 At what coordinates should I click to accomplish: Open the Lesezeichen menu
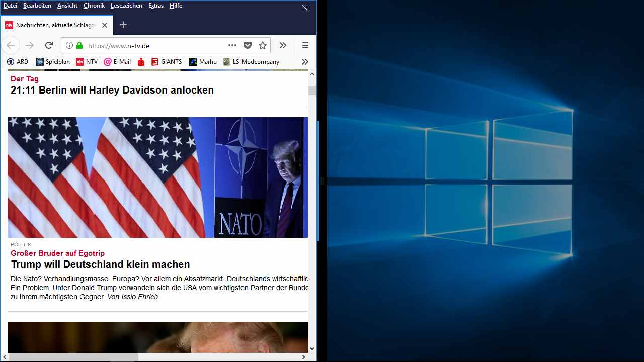126,6
